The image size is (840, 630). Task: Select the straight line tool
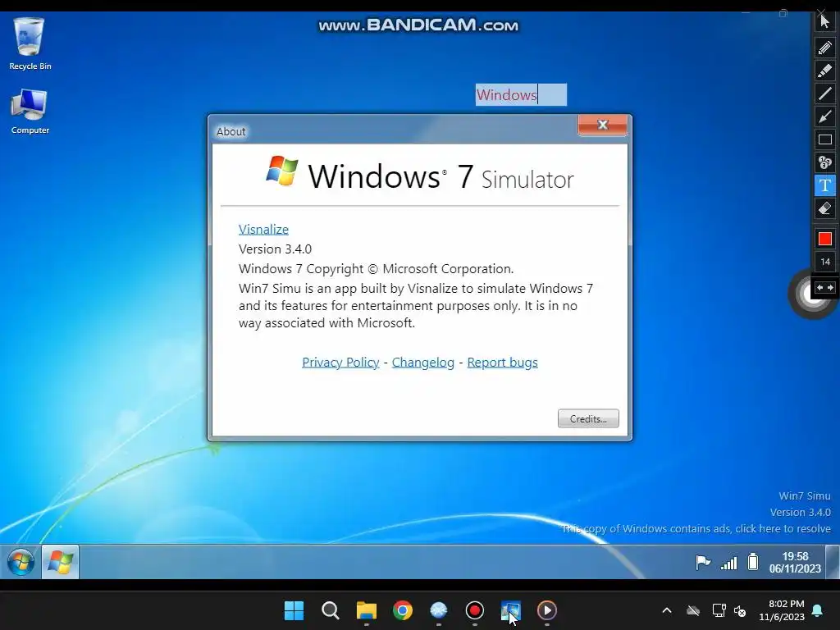click(825, 94)
